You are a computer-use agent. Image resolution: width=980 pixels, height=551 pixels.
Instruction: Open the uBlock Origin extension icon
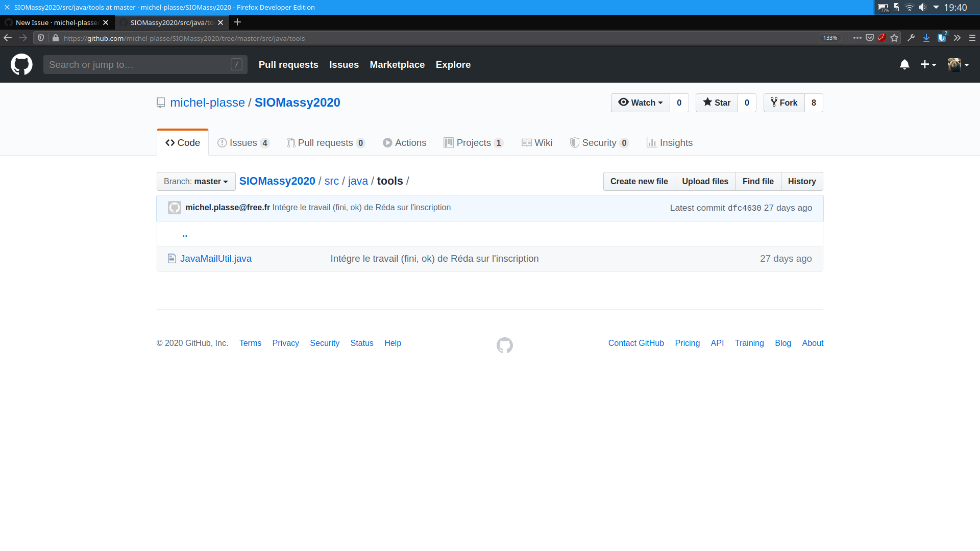point(942,38)
